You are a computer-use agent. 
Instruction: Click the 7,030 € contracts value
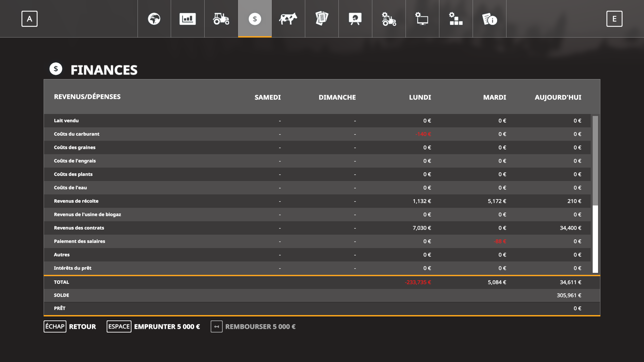(422, 228)
